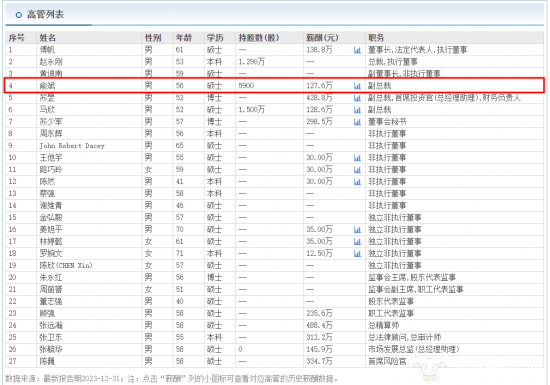Viewport: 550px width, 385px height.
Task: Click the name 朱永红 in row 20
Action: click(51, 277)
